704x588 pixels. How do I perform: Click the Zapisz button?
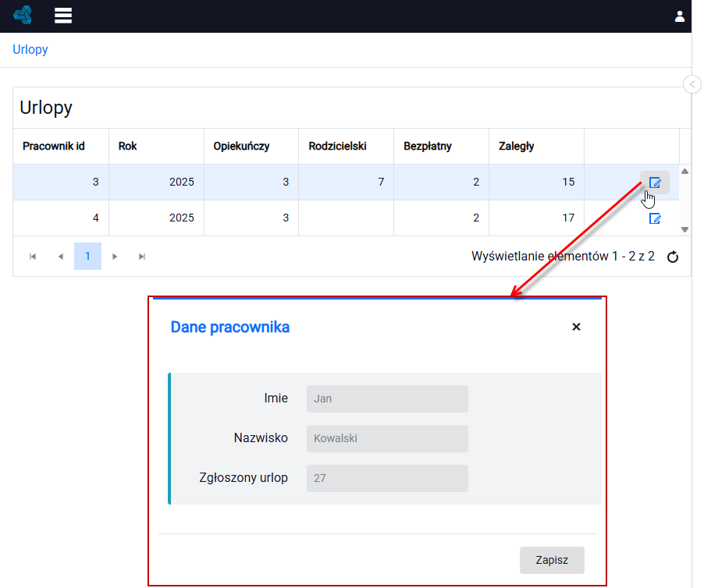click(x=552, y=560)
